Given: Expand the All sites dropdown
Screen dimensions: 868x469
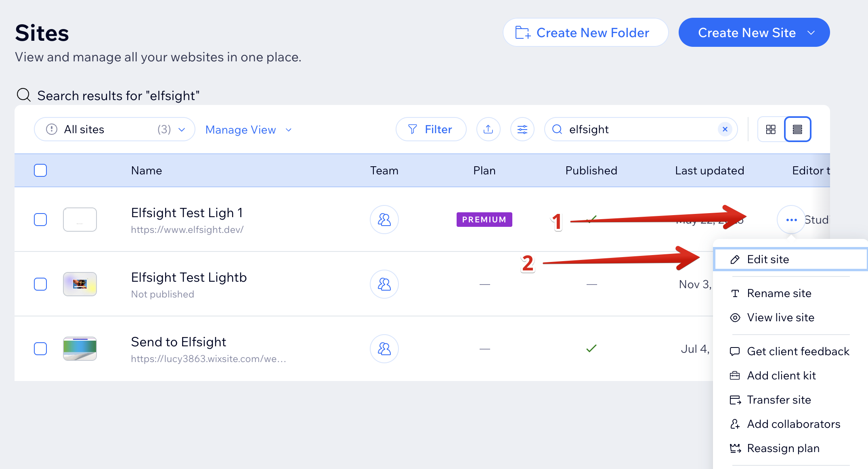Looking at the screenshot, I should (115, 129).
